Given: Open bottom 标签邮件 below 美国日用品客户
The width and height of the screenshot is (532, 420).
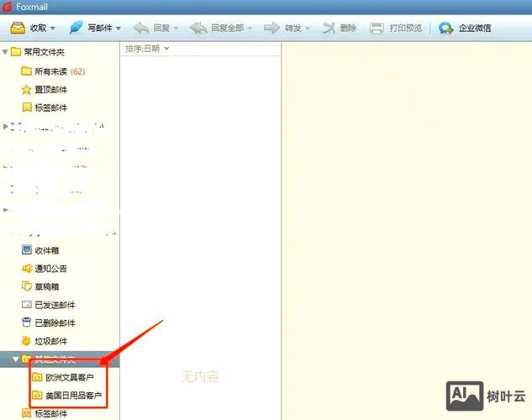Looking at the screenshot, I should click(51, 413).
